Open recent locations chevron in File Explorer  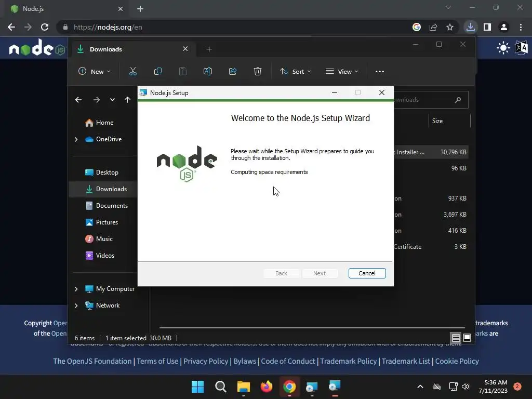112,100
